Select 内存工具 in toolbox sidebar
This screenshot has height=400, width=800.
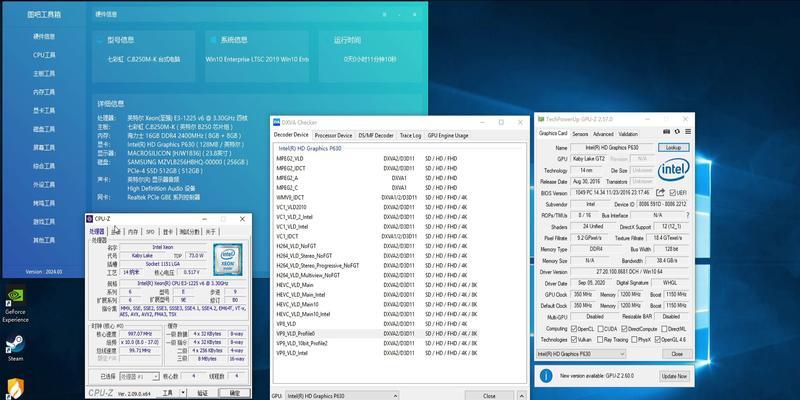coord(44,92)
